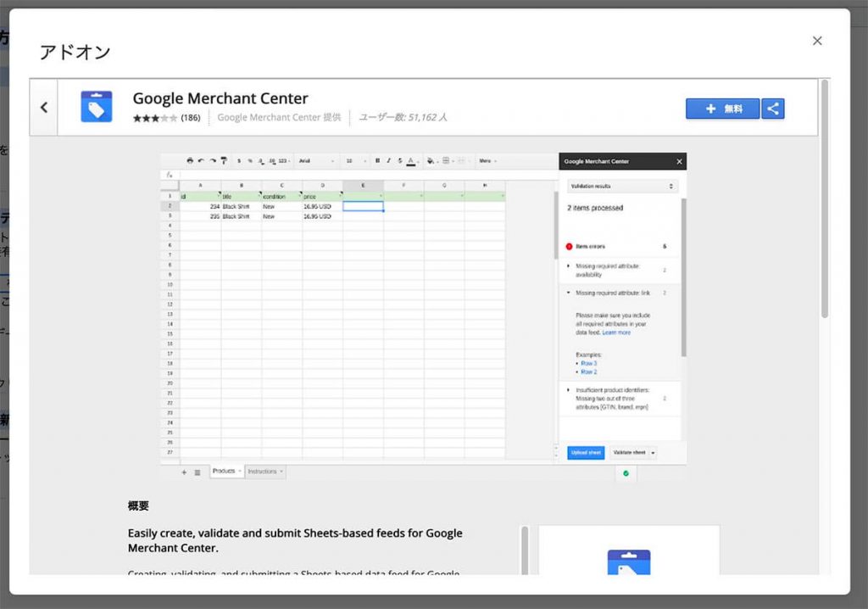This screenshot has width=868, height=609.
Task: Select the Products sheet tab
Action: tap(226, 471)
